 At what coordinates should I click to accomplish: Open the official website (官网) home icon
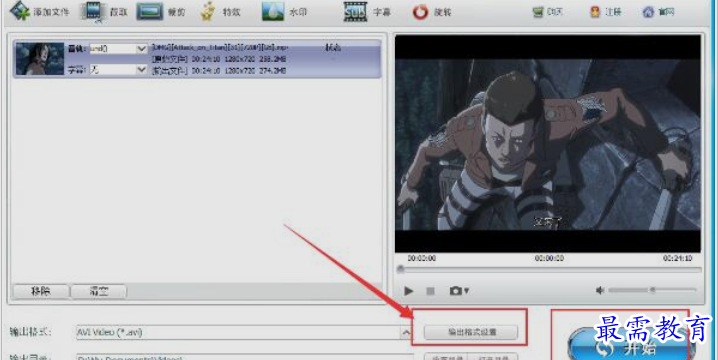pyautogui.click(x=648, y=12)
